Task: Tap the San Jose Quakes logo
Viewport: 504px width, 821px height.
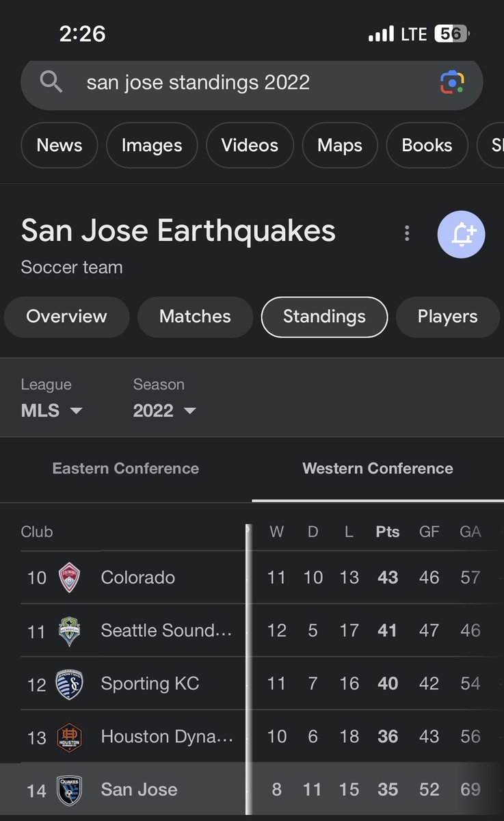Action: tap(70, 790)
